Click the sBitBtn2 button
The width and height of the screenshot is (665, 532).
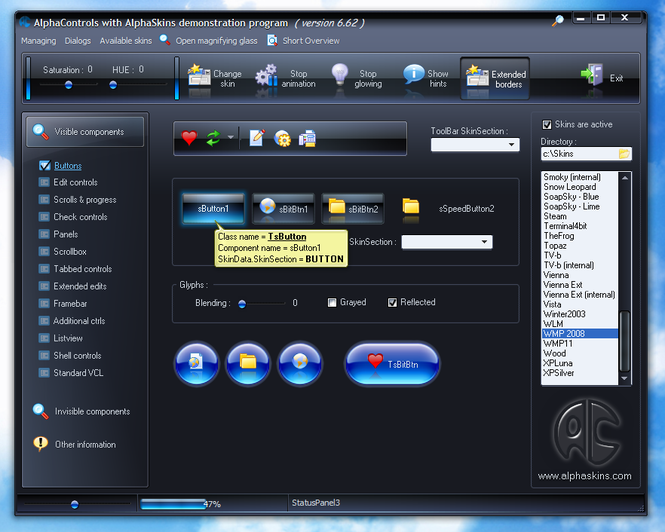click(353, 208)
